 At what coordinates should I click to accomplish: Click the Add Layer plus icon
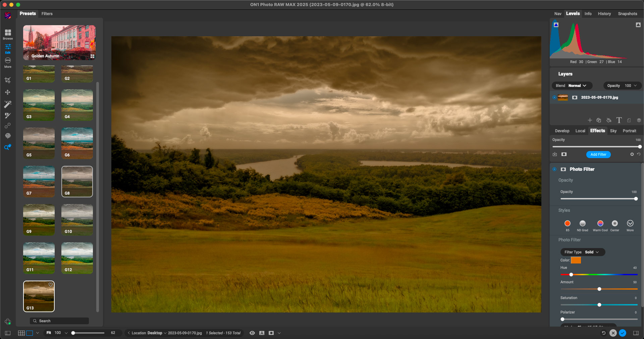[x=590, y=120]
